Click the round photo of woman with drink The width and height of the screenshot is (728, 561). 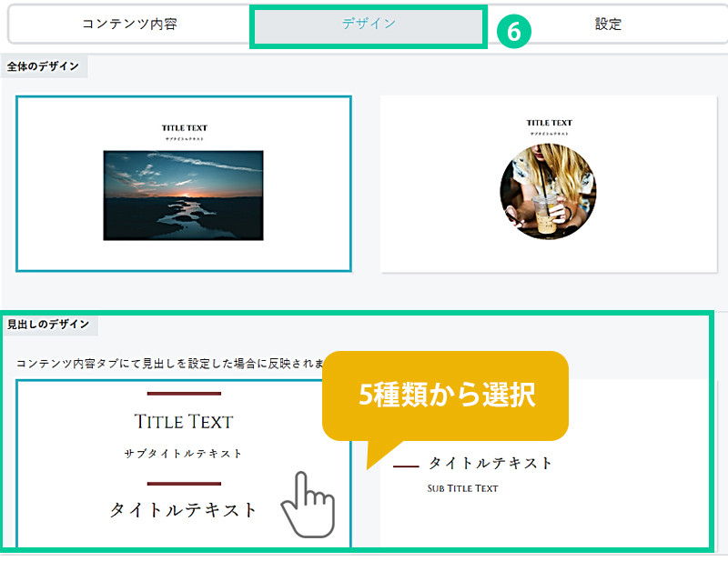pyautogui.click(x=549, y=192)
